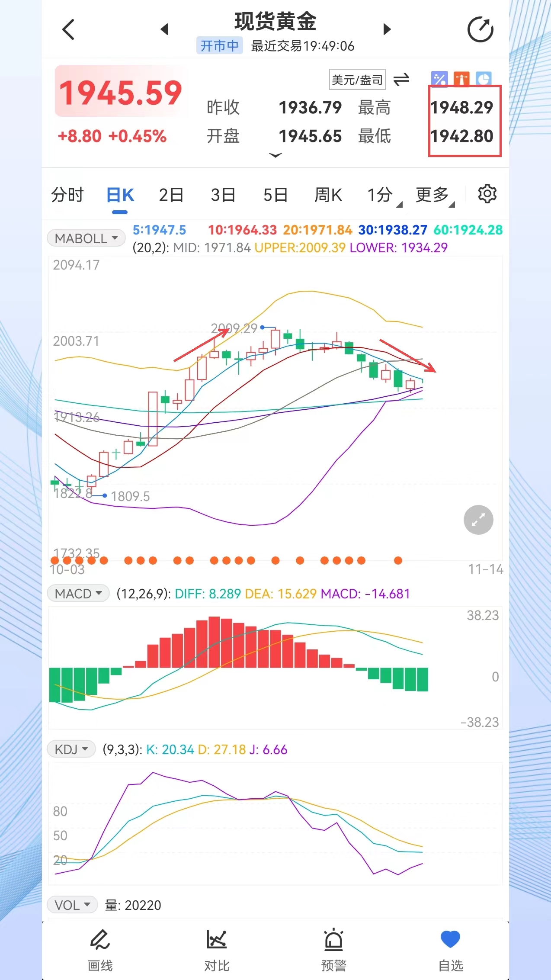Switch to previous instrument triangle arrow
The height and width of the screenshot is (980, 551).
pyautogui.click(x=164, y=29)
